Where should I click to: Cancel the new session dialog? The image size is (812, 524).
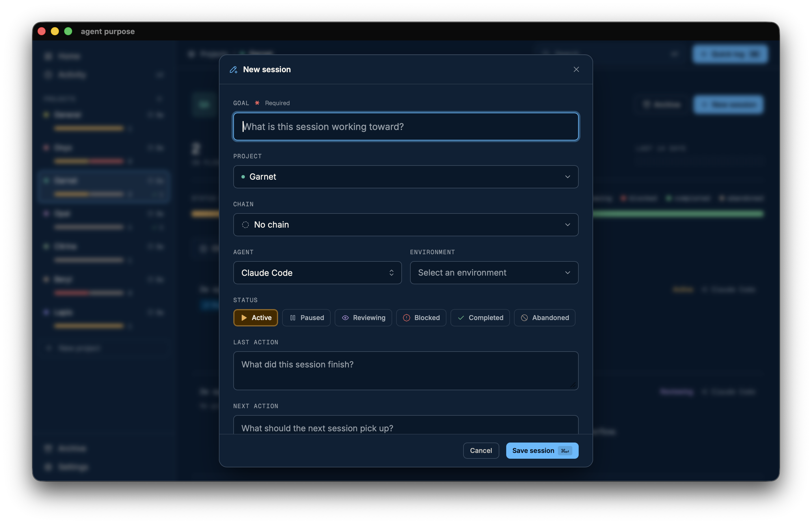pos(481,451)
